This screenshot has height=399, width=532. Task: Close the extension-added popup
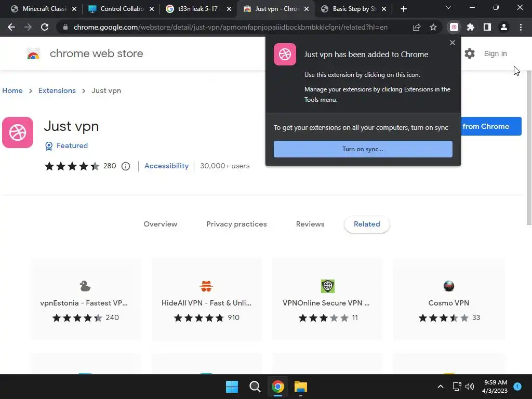click(x=453, y=43)
